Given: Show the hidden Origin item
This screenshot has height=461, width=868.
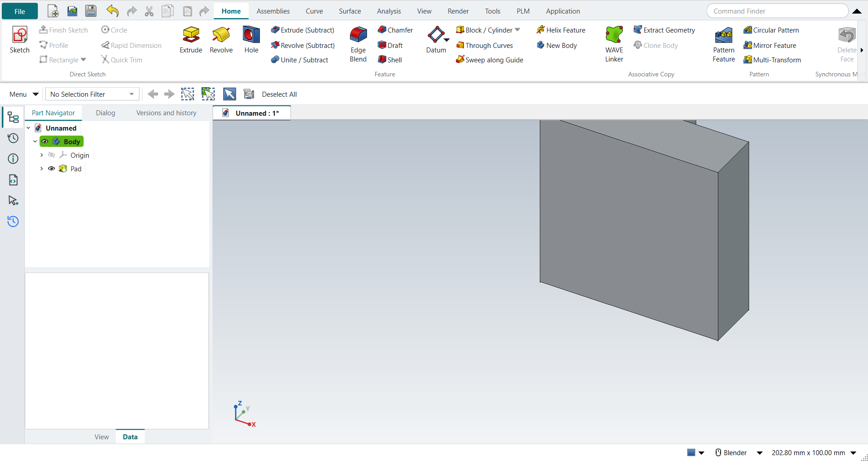Looking at the screenshot, I should [x=52, y=155].
